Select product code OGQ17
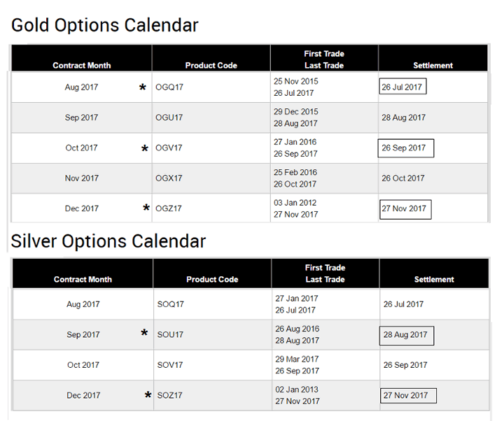The image size is (504, 421). click(x=169, y=88)
